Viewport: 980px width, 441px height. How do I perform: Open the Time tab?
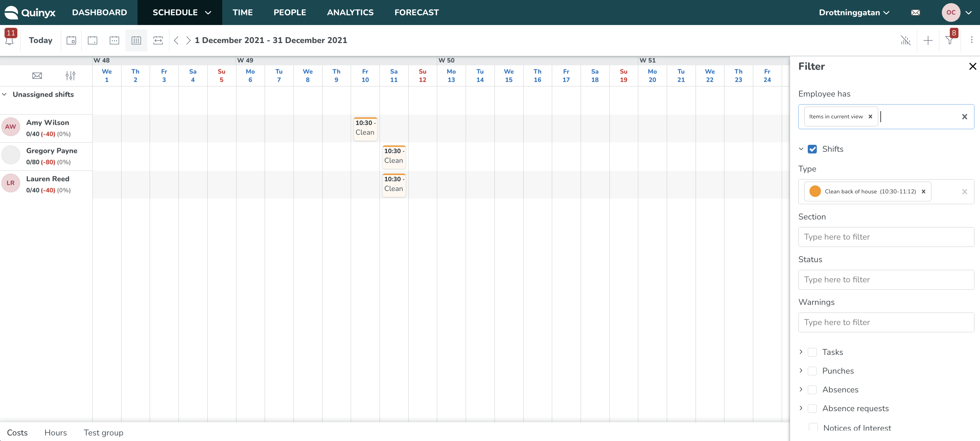[243, 13]
